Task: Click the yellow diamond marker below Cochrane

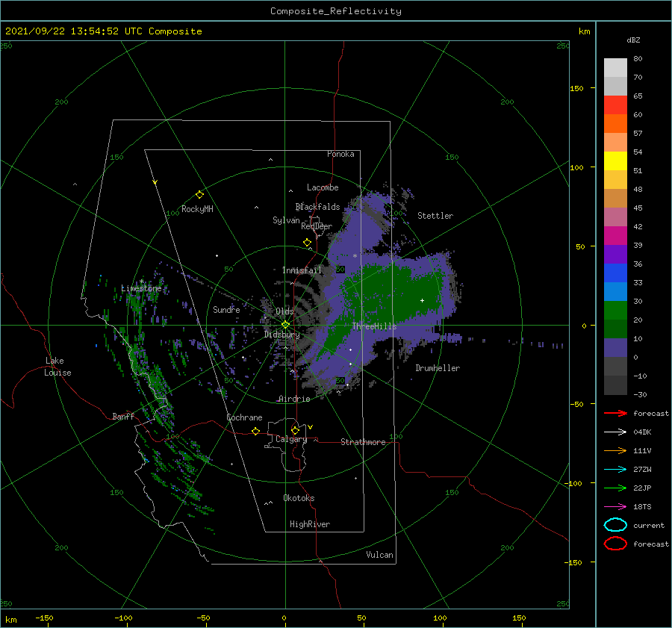Action: (x=256, y=431)
